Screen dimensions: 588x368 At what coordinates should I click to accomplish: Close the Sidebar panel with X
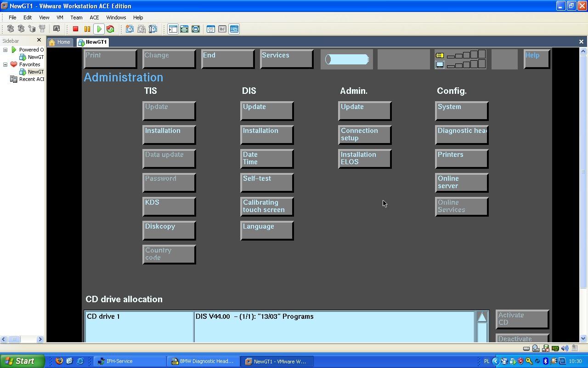click(x=39, y=40)
